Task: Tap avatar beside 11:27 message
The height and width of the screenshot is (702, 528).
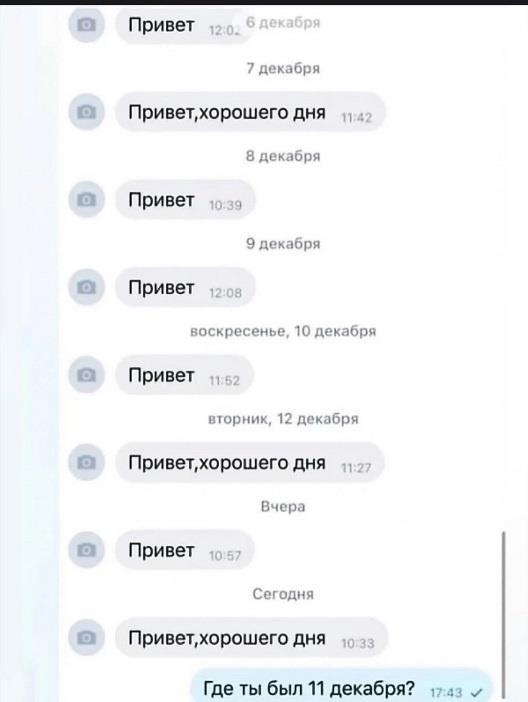Action: (86, 462)
